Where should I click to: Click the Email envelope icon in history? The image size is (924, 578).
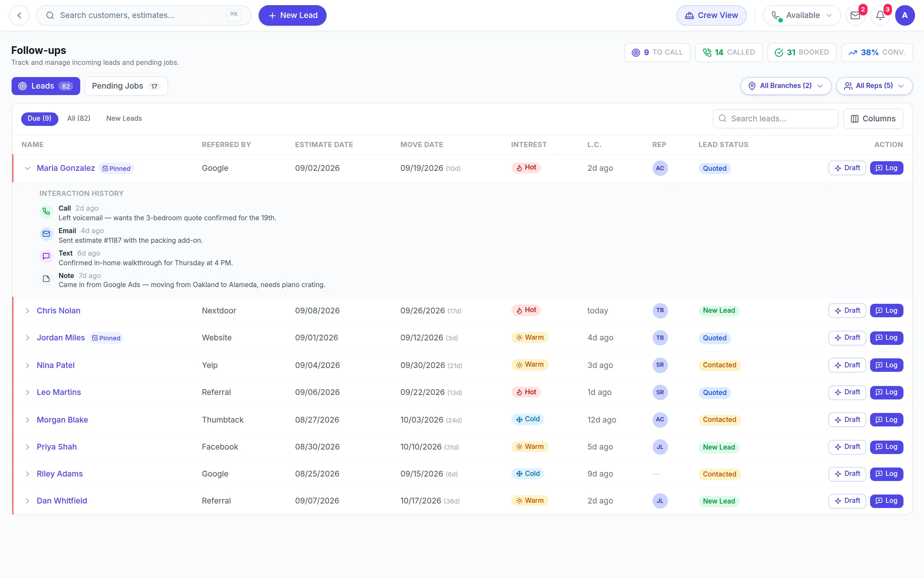coord(46,234)
